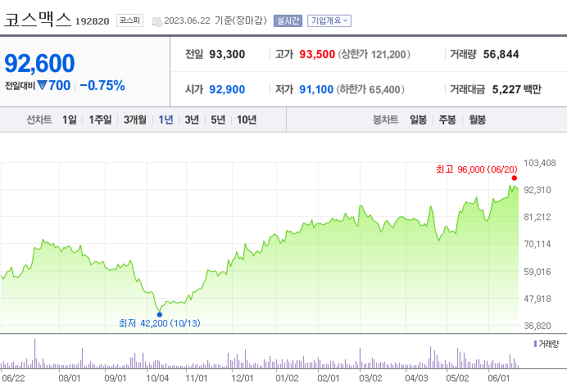Click the blue 최저 42,200 low point marker
The width and height of the screenshot is (567, 392).
tap(160, 314)
